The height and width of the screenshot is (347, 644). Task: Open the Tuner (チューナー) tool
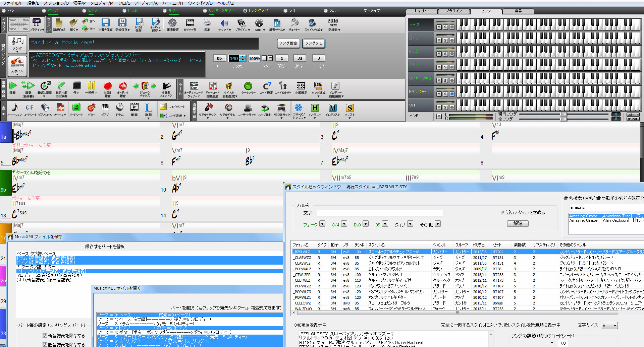294,25
